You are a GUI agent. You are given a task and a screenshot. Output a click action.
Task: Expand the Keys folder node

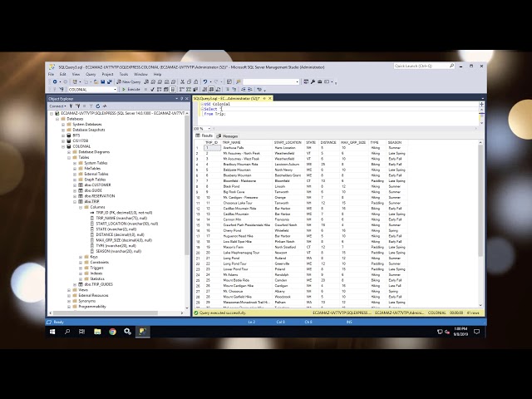coord(81,257)
